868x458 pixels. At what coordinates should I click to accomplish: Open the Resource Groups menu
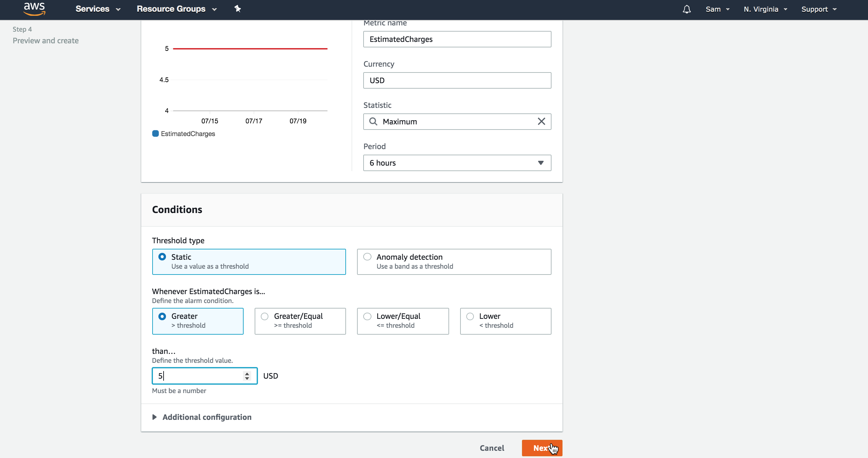coord(177,9)
